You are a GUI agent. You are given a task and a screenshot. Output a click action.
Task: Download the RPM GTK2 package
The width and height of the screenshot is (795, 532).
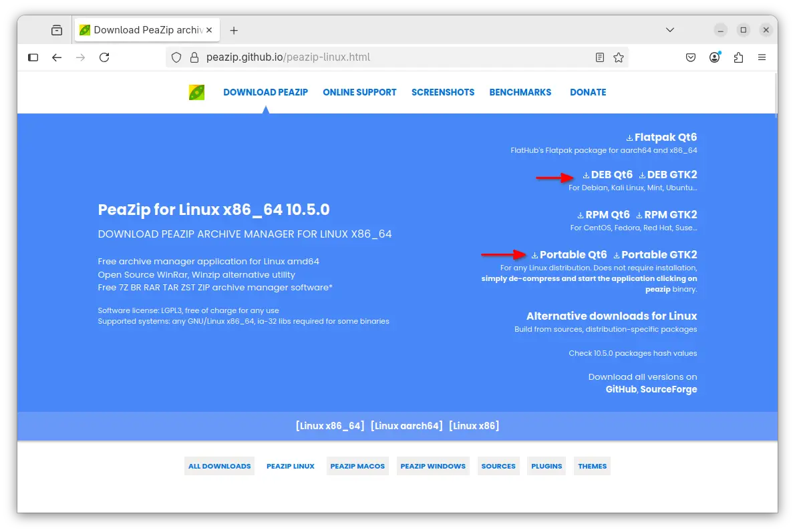point(666,215)
